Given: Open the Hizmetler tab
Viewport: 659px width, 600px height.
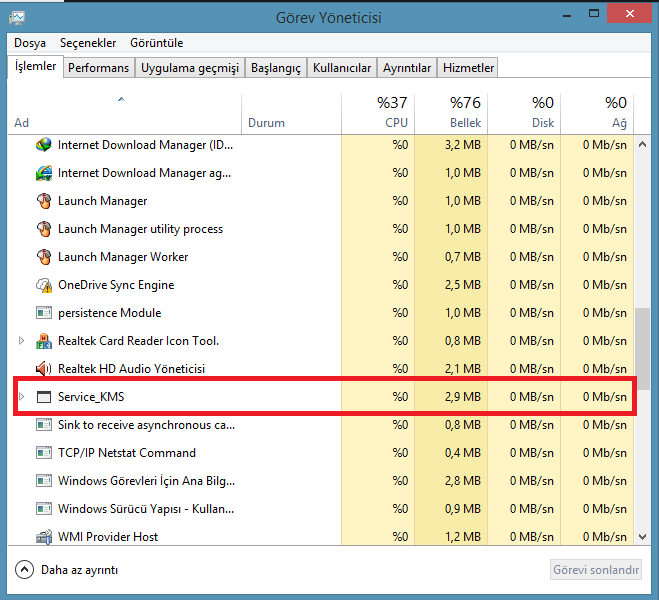Looking at the screenshot, I should click(468, 68).
